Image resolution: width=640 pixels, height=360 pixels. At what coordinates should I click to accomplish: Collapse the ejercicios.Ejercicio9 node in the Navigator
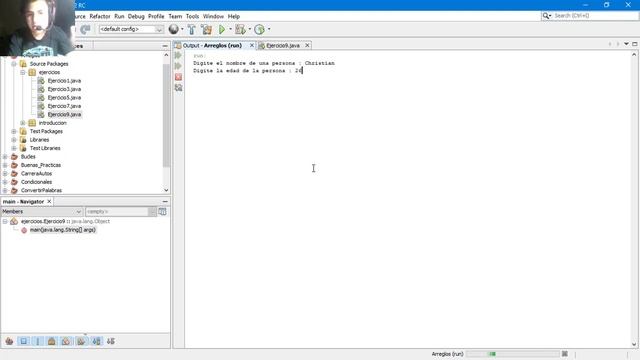(x=5, y=221)
